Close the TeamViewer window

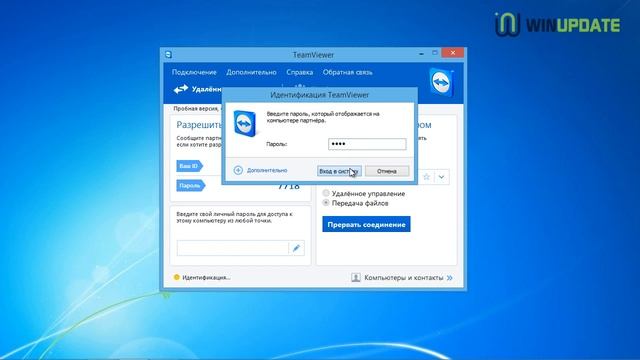pyautogui.click(x=453, y=53)
